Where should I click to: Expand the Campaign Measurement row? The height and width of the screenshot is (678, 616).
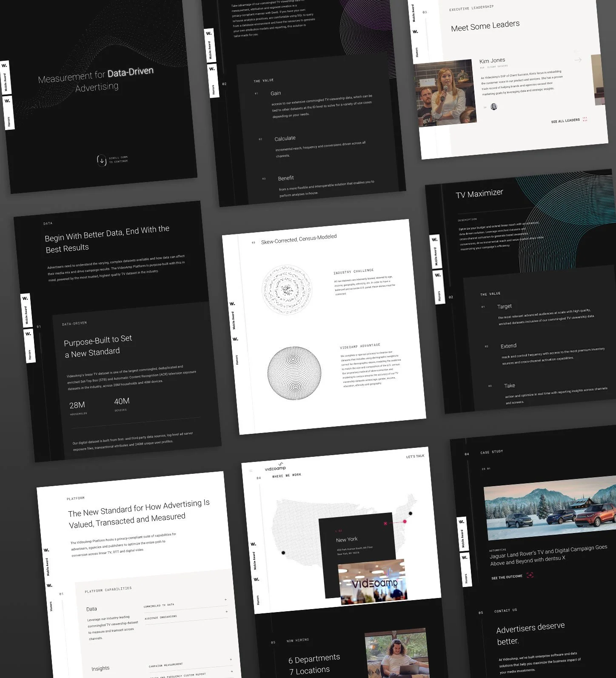click(191, 663)
